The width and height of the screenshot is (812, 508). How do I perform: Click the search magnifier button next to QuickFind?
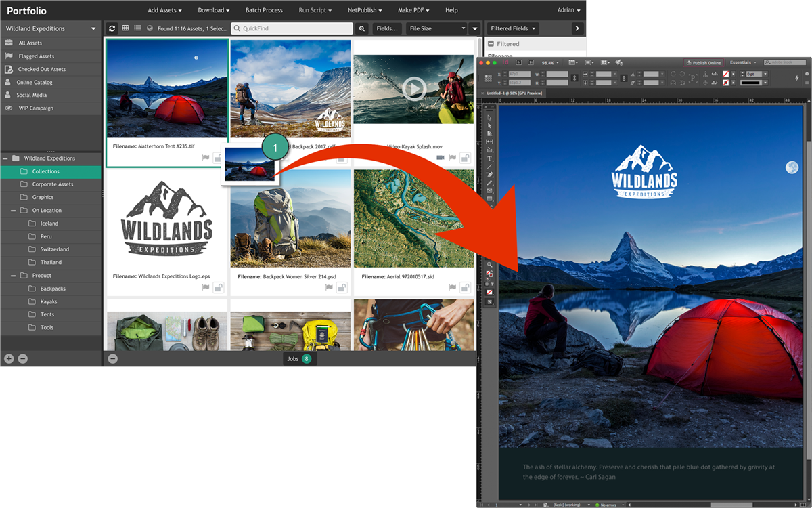coord(362,28)
